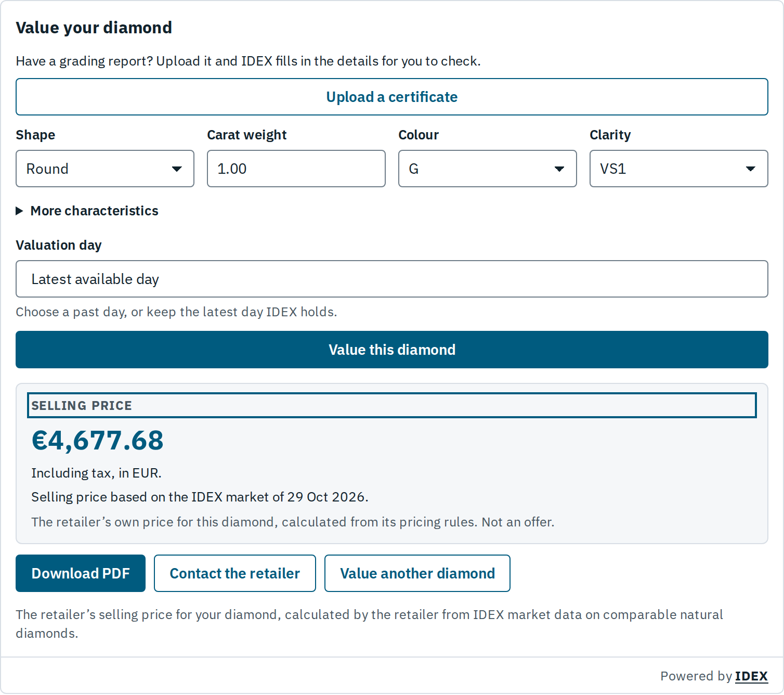Download the valuation PDF

pos(81,573)
